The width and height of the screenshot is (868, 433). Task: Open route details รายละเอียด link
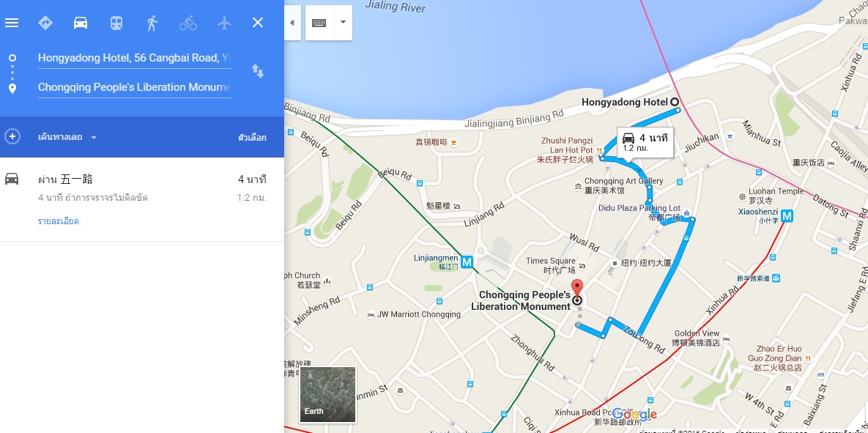(58, 221)
